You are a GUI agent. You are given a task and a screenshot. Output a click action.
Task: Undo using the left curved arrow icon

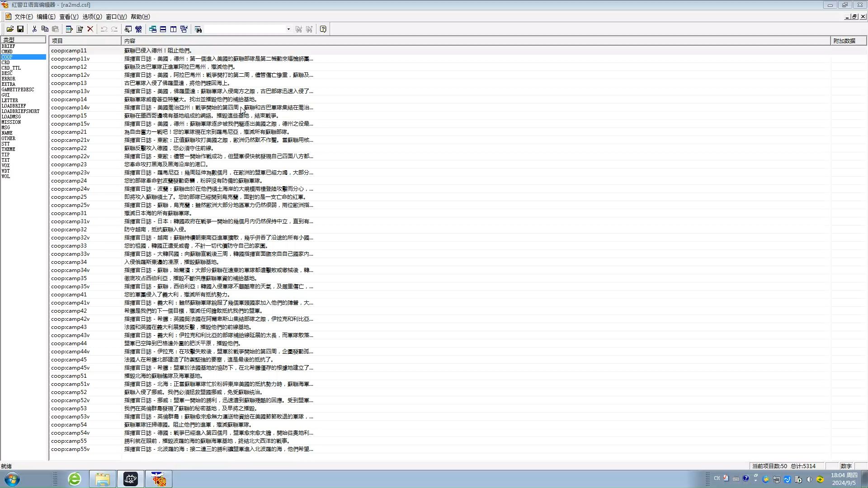coord(104,29)
